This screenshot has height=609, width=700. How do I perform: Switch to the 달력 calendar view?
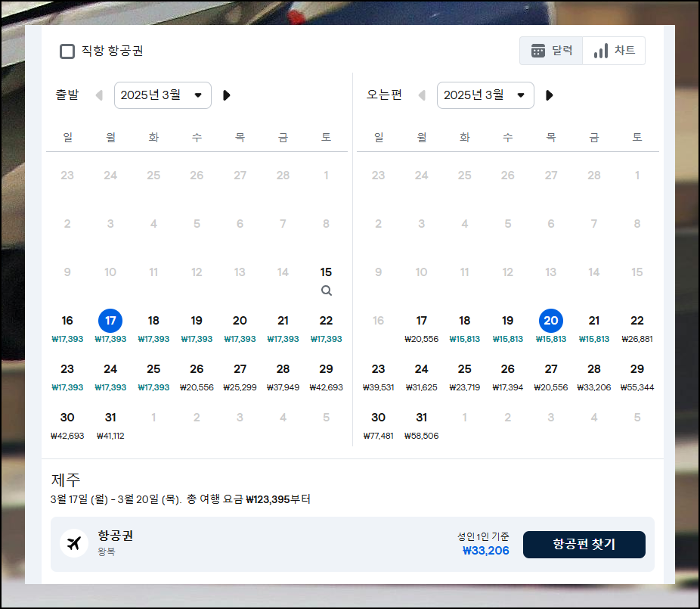click(x=551, y=51)
